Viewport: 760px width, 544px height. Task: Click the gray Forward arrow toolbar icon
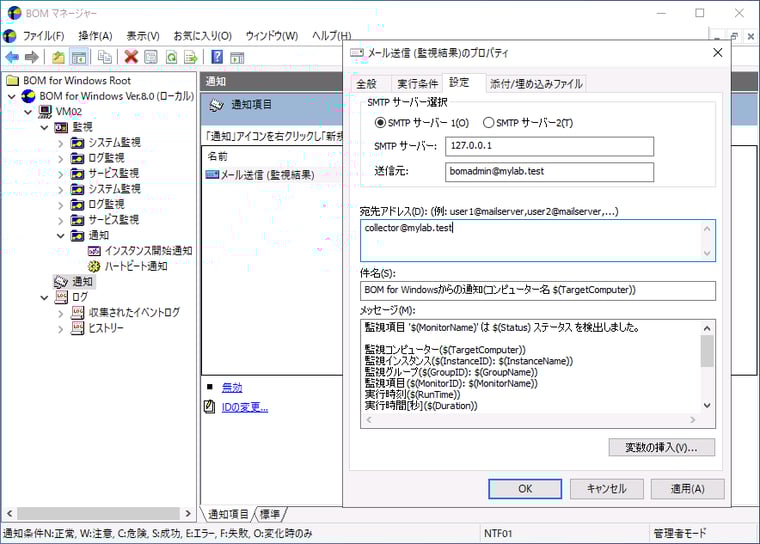tap(32, 57)
